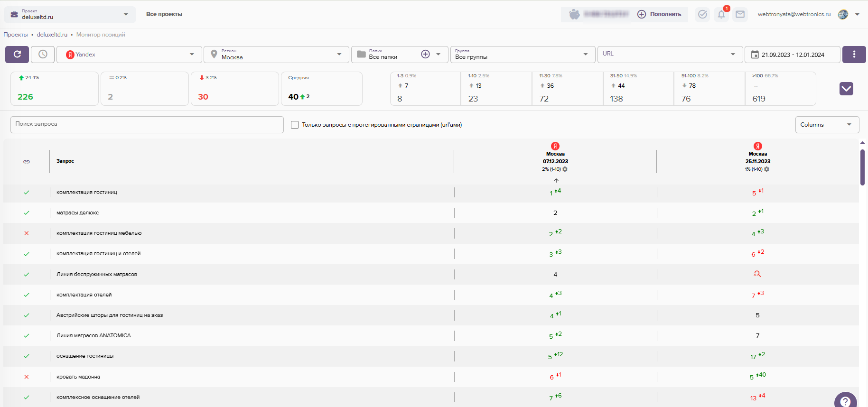Toggle the red cross for кровать мадонна
The image size is (868, 407).
click(x=27, y=377)
